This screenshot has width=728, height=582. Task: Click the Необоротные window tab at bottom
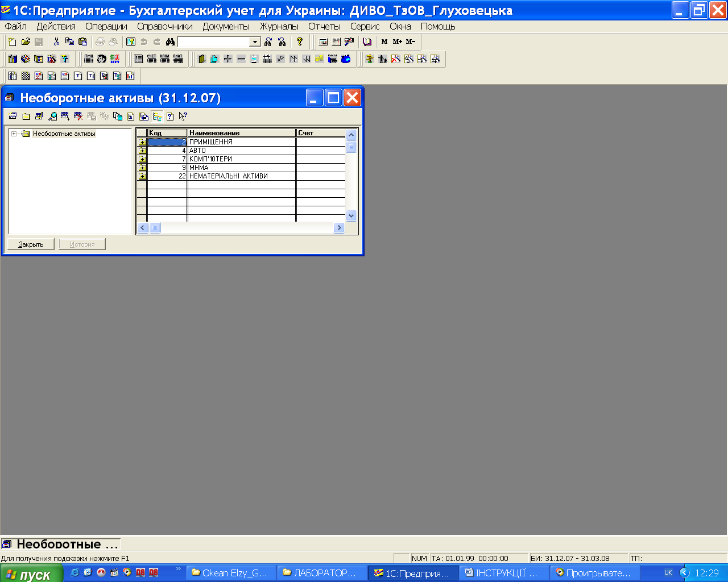click(61, 544)
